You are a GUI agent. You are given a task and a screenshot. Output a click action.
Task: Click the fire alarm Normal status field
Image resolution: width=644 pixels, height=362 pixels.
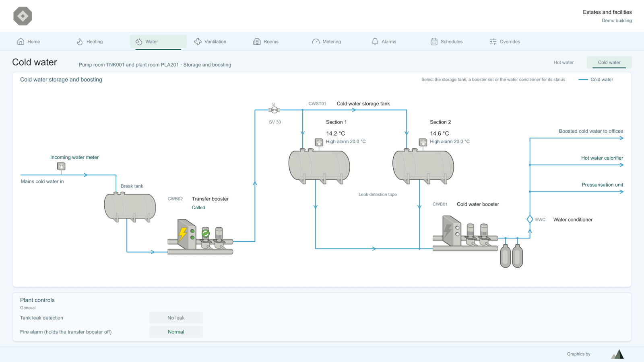(176, 332)
